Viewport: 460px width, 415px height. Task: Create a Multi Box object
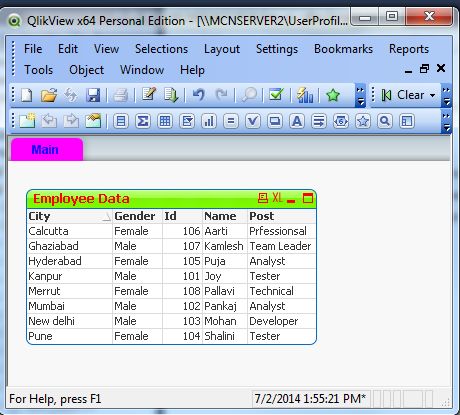coord(187,121)
